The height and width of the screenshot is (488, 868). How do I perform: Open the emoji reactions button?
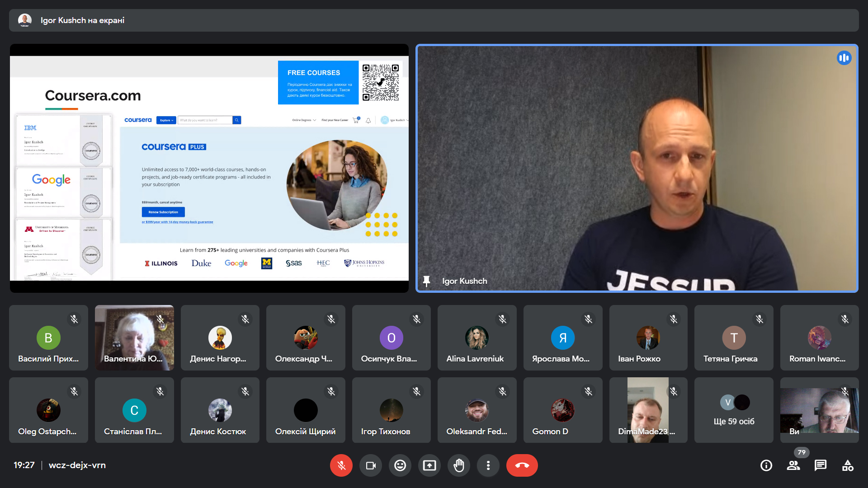(x=400, y=465)
